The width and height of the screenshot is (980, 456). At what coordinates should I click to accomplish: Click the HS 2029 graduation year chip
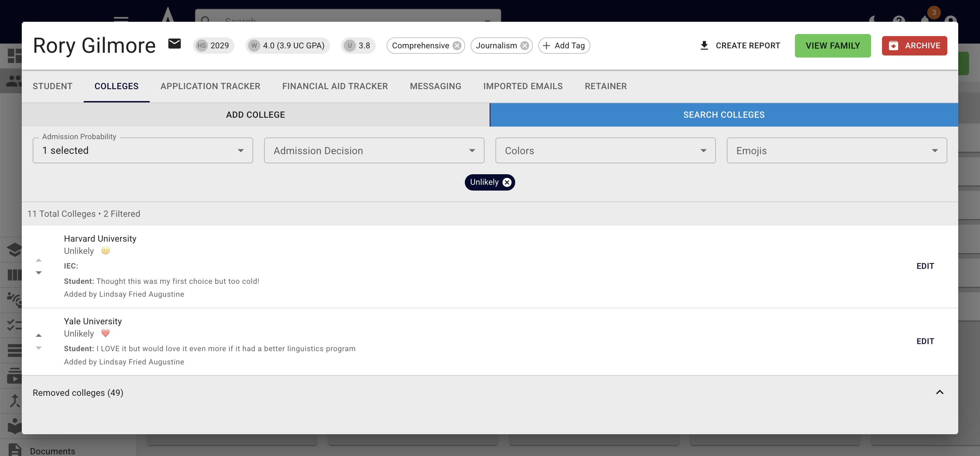click(x=213, y=46)
